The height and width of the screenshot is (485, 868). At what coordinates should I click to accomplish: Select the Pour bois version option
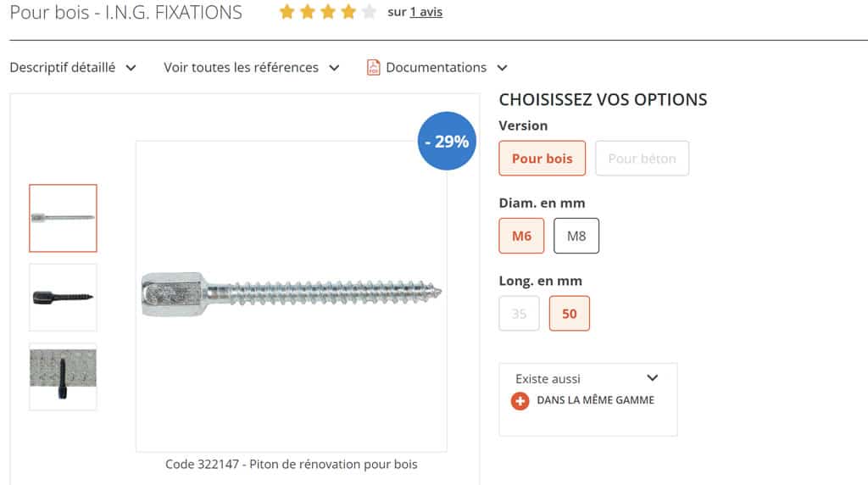click(x=542, y=159)
